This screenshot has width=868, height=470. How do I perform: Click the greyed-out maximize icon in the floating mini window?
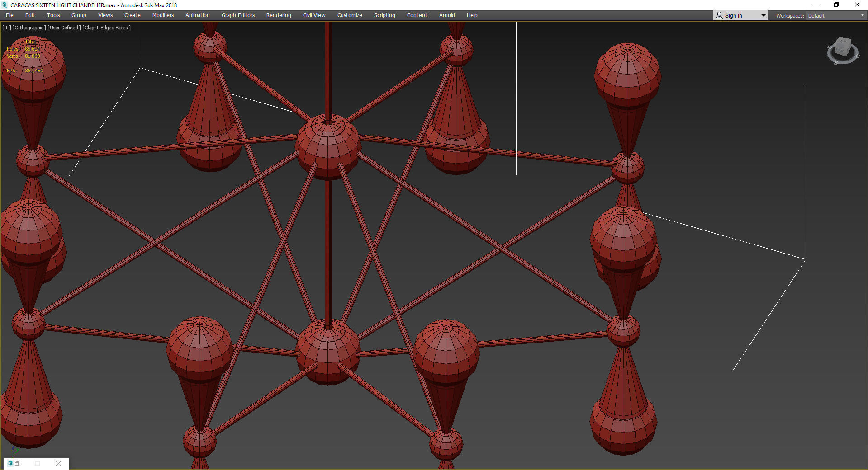pos(38,464)
